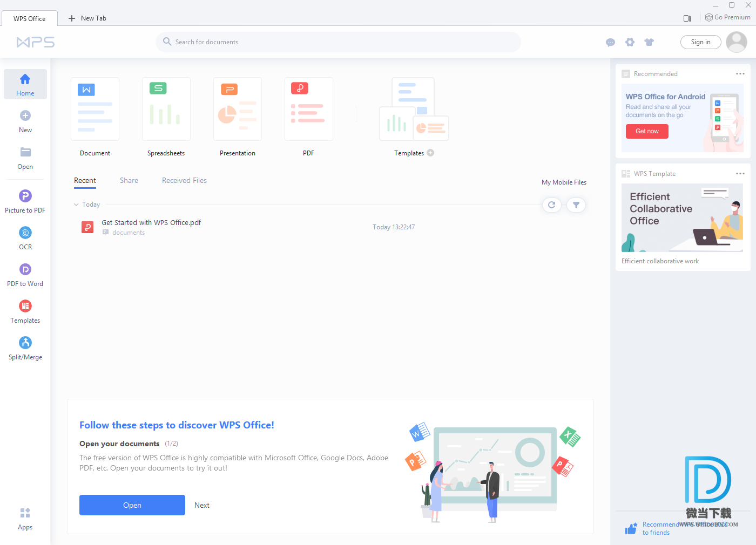Click the blue Open button

132,505
